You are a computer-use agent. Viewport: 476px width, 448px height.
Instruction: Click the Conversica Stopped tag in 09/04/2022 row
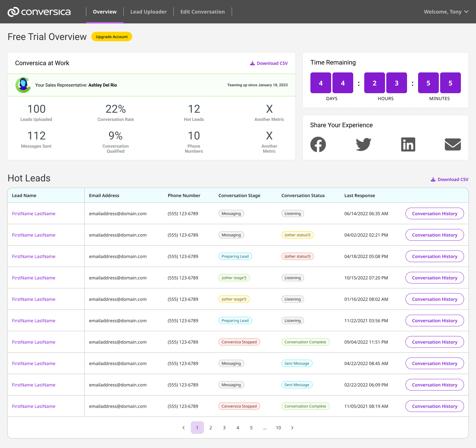(239, 342)
